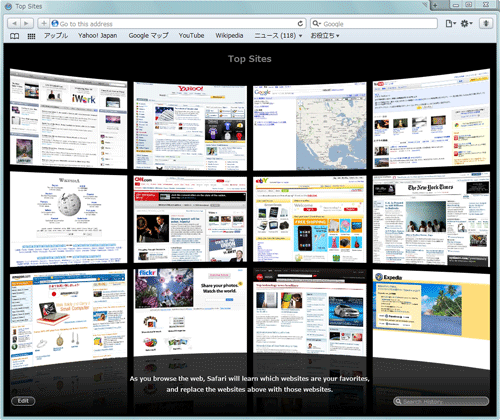
Task: Click the Edit button for Top Sites
Action: [23, 401]
